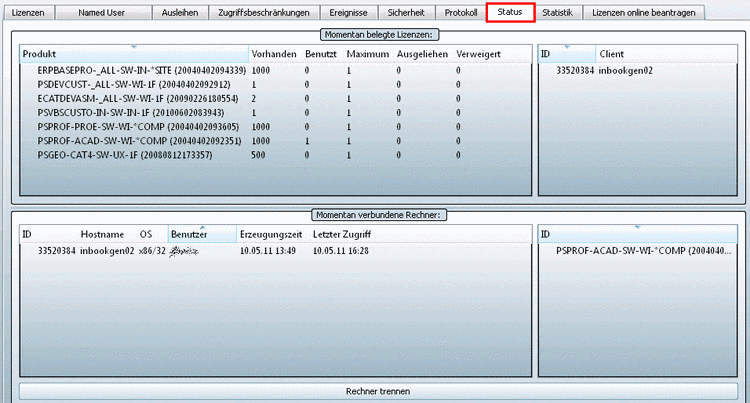This screenshot has width=750, height=403.
Task: Select the PSGEO-CAT4-SW-UX-1F license row
Action: pos(276,155)
